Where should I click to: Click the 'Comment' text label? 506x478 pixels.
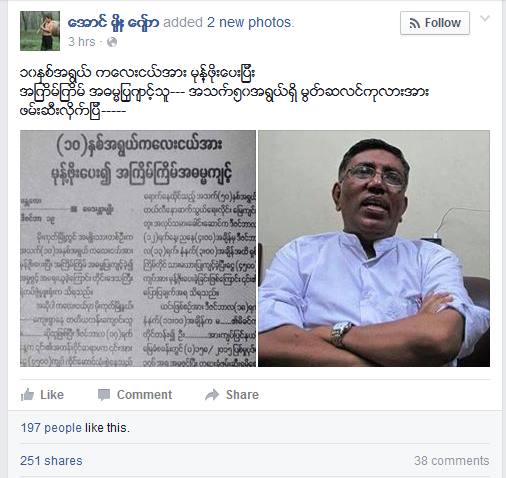(144, 395)
